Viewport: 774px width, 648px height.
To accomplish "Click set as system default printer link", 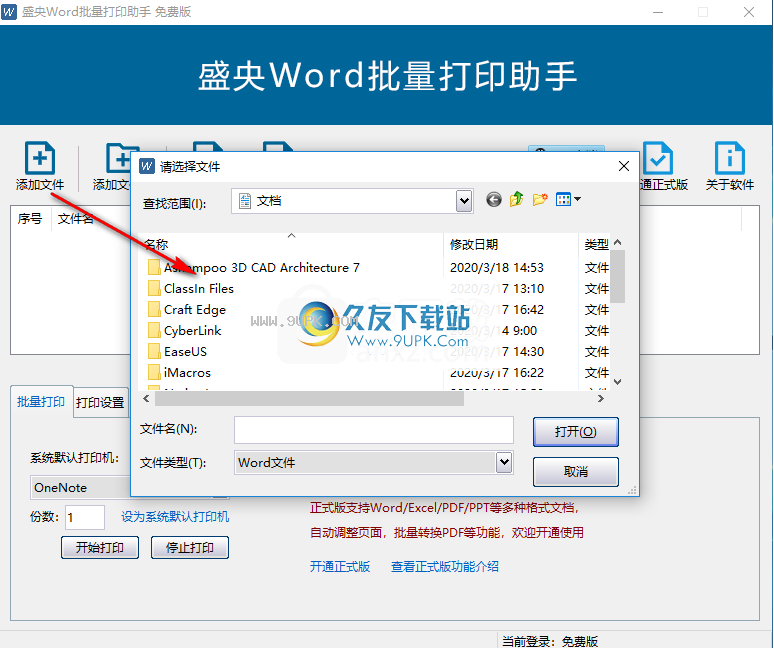I will coord(175,517).
